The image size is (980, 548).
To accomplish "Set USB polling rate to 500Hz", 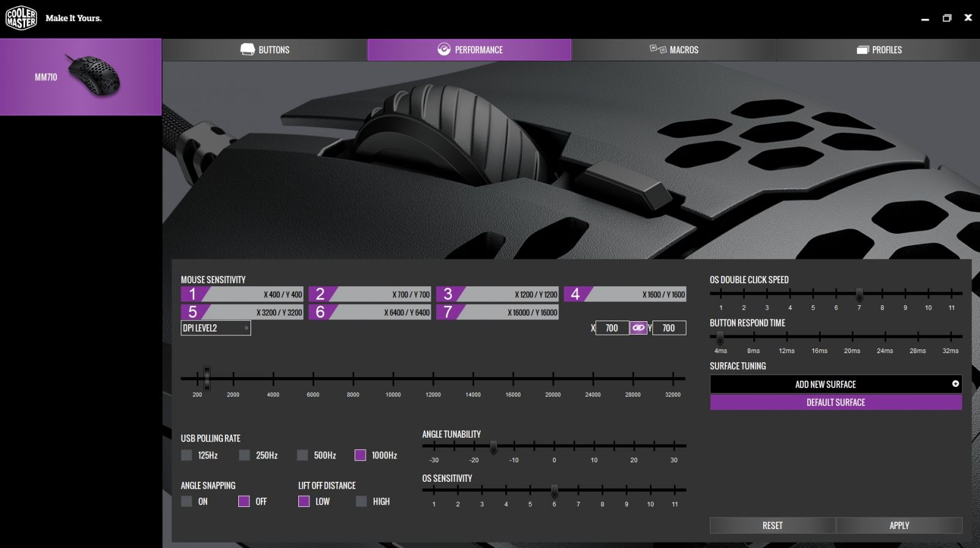I will 303,455.
